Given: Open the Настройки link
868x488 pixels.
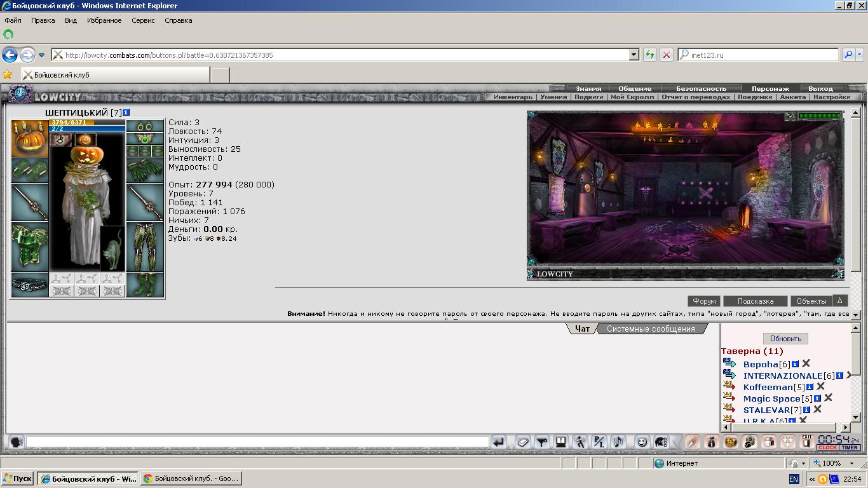Looking at the screenshot, I should [x=832, y=97].
